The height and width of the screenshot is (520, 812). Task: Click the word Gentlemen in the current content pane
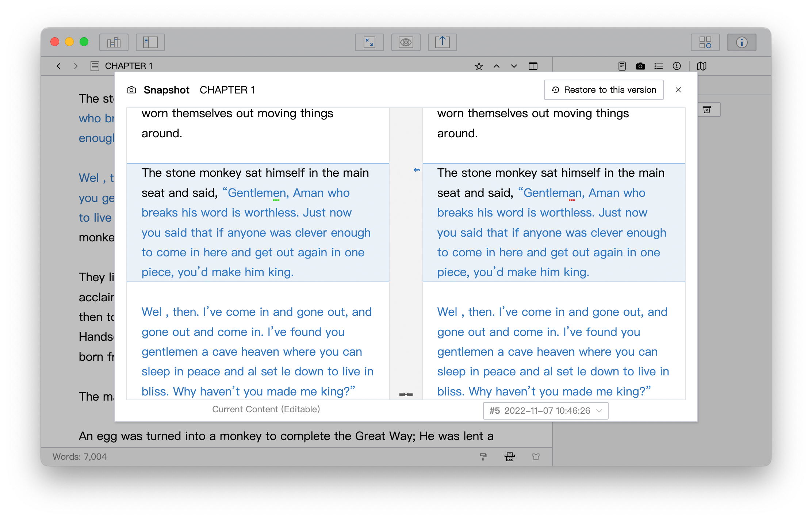[x=257, y=193]
